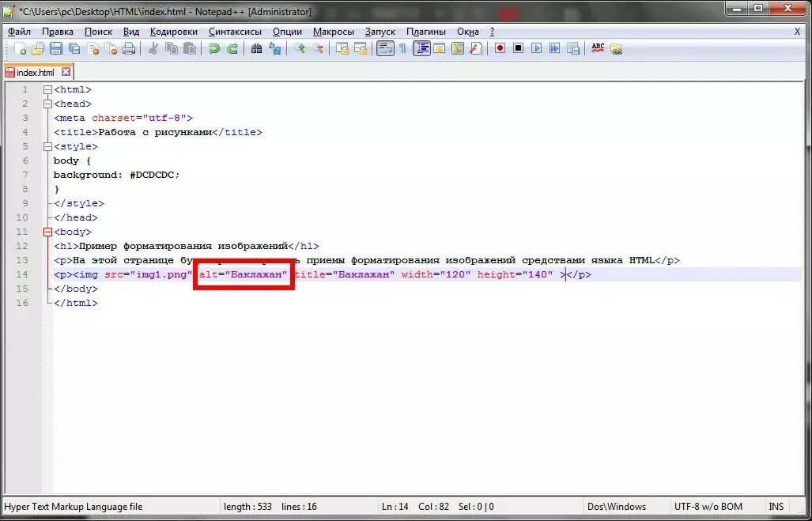This screenshot has height=521, width=812.
Task: Click the Zoom In magnifier icon
Action: 300,49
